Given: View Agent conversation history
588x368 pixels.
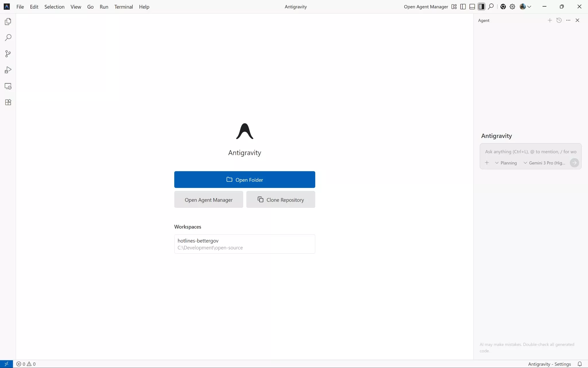Looking at the screenshot, I should (x=559, y=20).
